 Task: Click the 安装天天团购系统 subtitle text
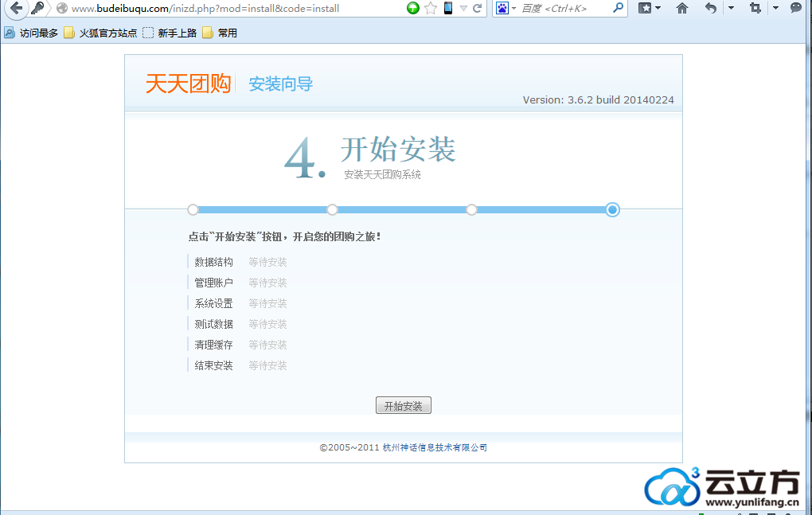tap(382, 175)
